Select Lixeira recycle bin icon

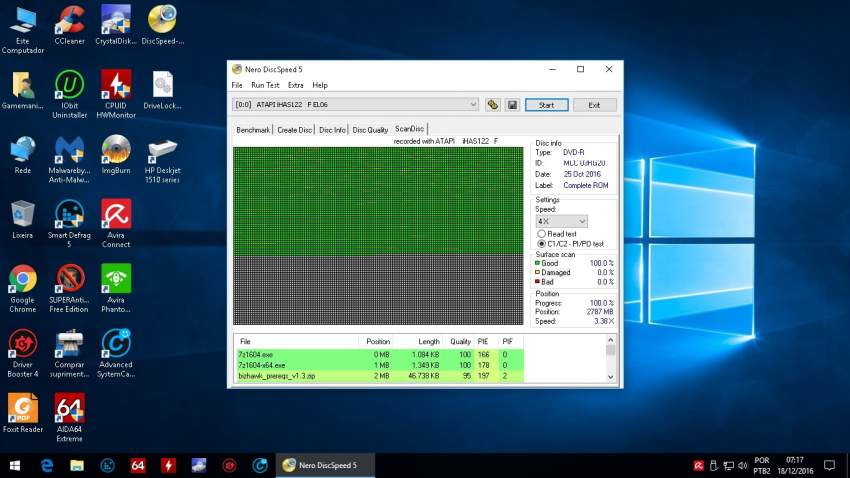point(23,219)
